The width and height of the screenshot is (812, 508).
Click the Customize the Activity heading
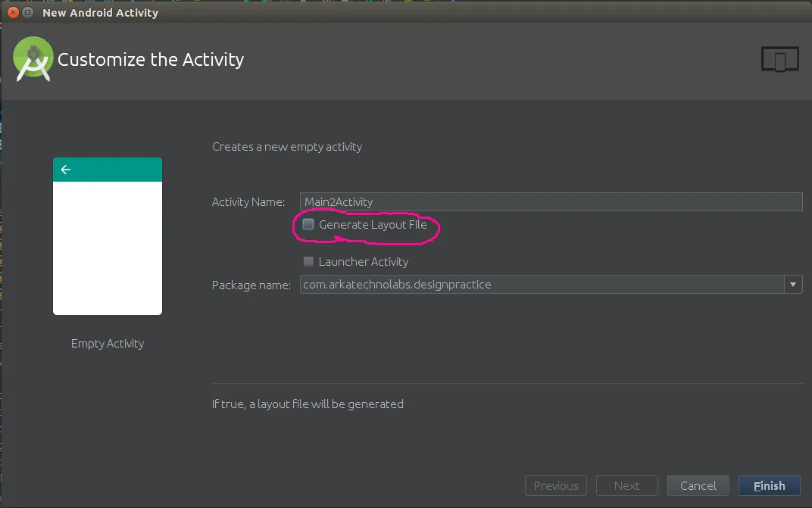pyautogui.click(x=151, y=60)
